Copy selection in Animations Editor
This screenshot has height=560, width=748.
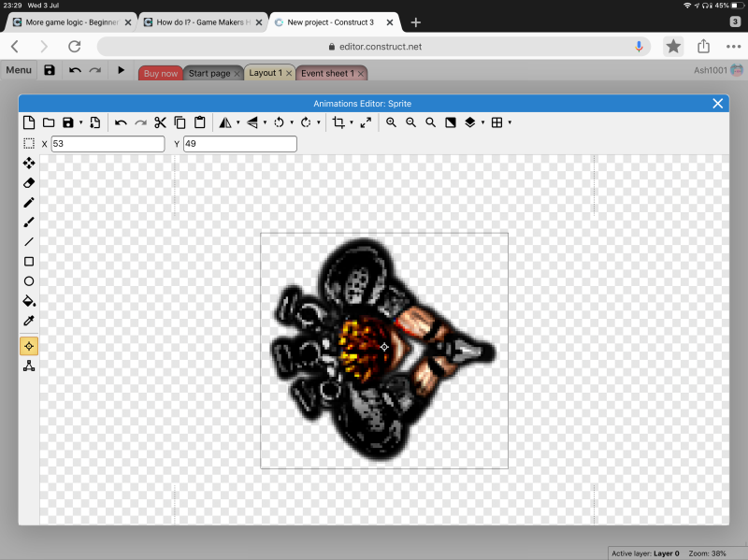pos(180,122)
